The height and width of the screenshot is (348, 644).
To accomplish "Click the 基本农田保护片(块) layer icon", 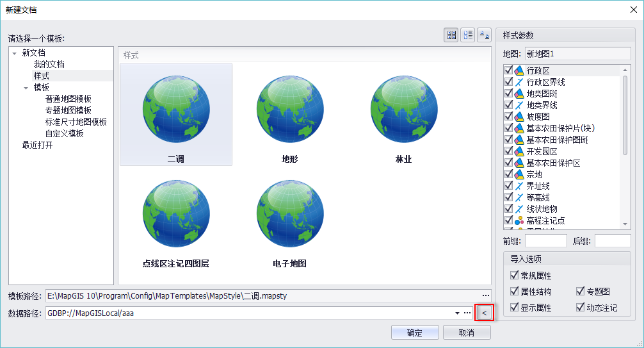I will (519, 128).
